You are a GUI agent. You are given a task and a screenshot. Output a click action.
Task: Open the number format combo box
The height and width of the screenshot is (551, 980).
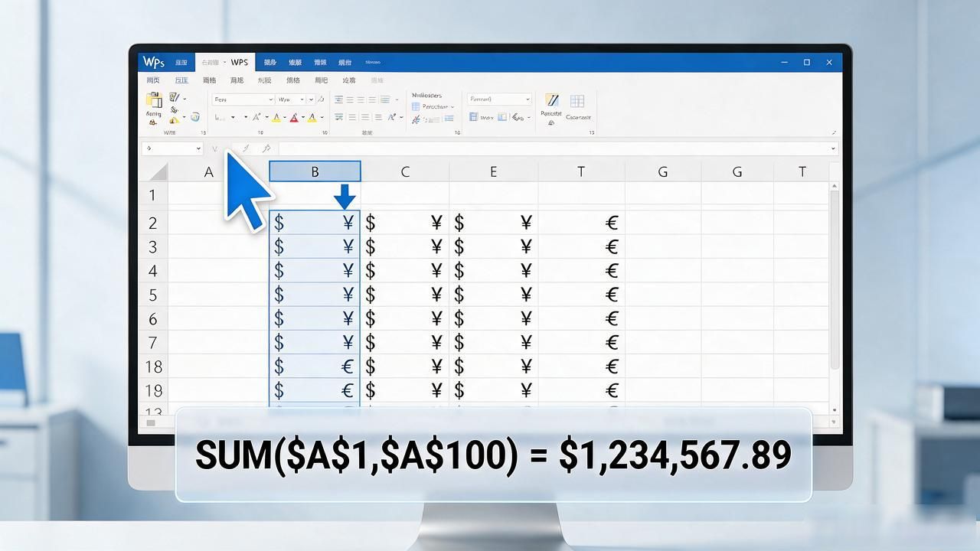tap(499, 99)
